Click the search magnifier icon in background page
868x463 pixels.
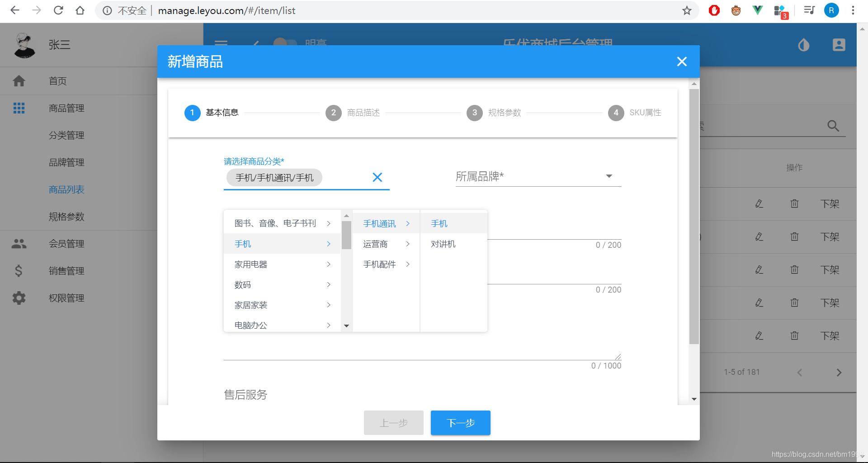coord(833,126)
